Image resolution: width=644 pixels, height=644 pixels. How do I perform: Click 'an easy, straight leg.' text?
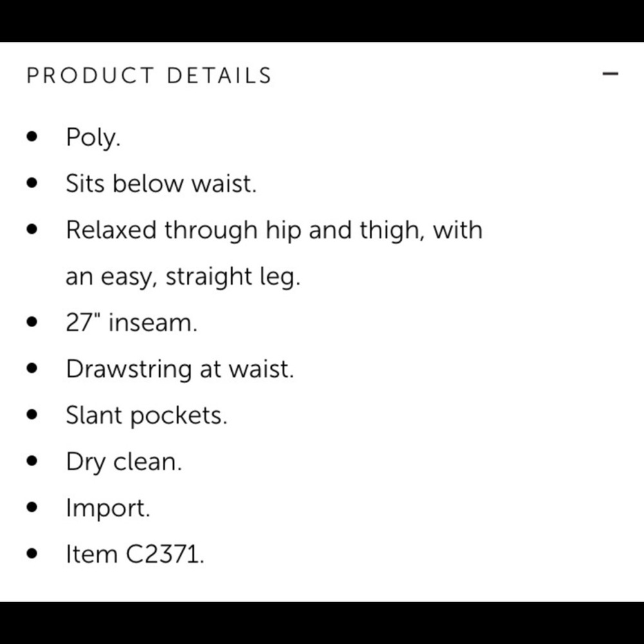coord(183,277)
